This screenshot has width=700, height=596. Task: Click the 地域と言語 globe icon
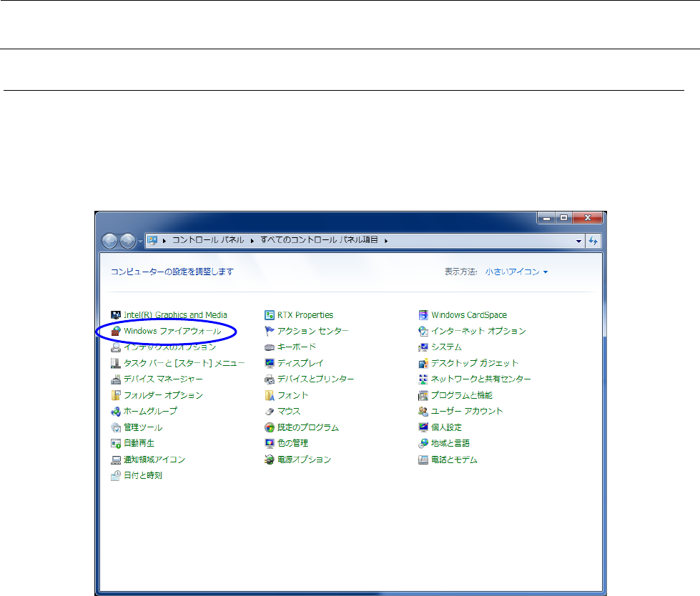(x=423, y=444)
